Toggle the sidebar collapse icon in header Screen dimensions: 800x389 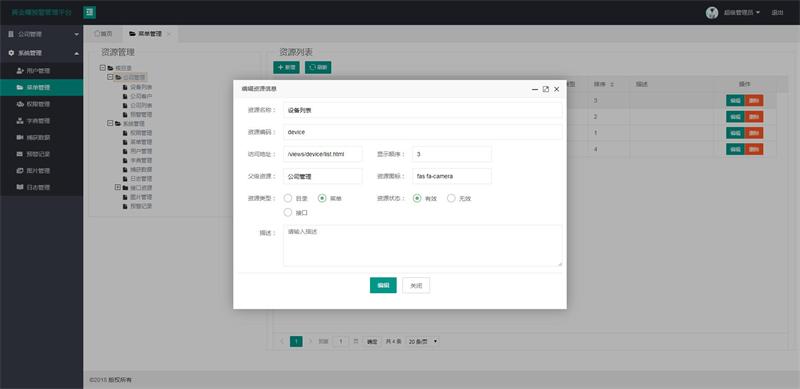click(x=89, y=12)
